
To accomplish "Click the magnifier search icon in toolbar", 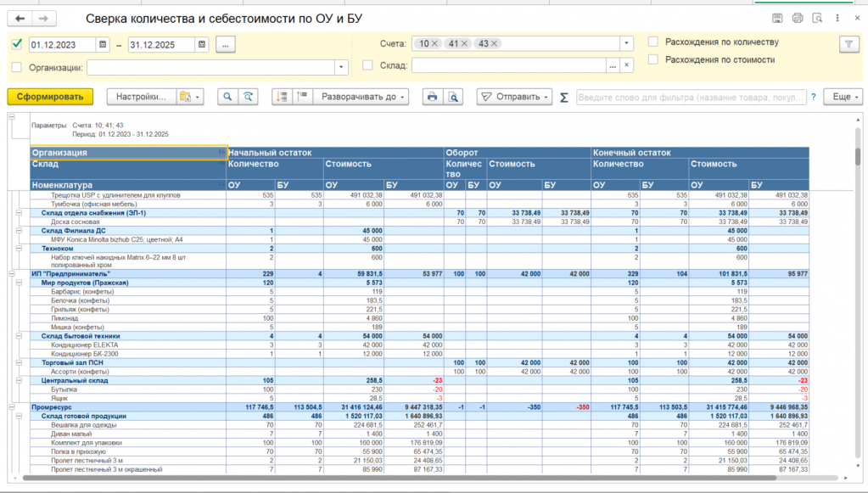I will point(227,98).
